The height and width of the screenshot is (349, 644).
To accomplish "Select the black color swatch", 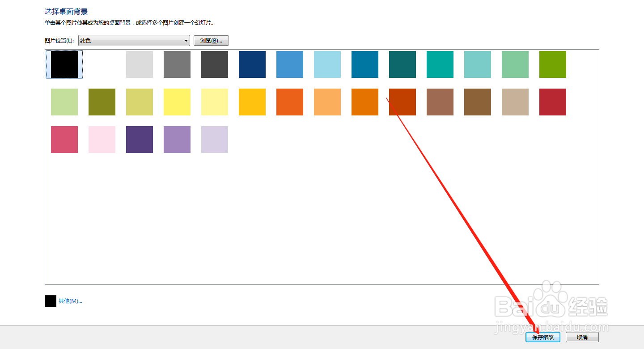I will [x=64, y=64].
